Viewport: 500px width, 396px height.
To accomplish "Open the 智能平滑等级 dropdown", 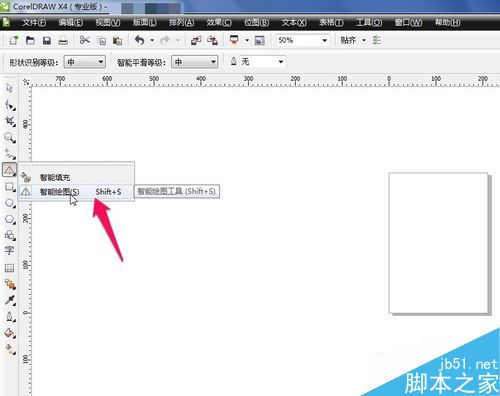I will coord(195,62).
